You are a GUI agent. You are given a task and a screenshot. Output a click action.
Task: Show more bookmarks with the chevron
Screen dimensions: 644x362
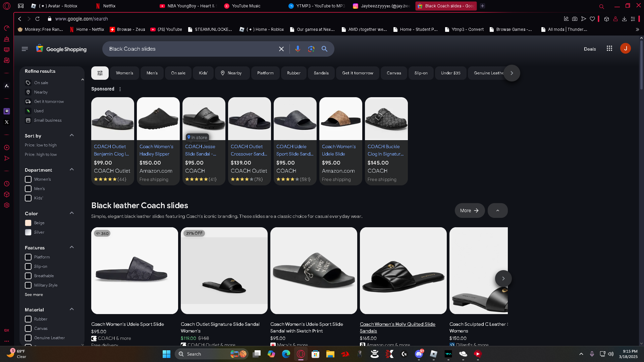[637, 29]
